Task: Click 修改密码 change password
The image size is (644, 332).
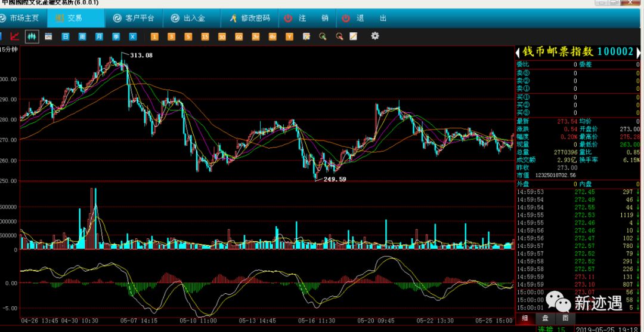Action: 250,18
